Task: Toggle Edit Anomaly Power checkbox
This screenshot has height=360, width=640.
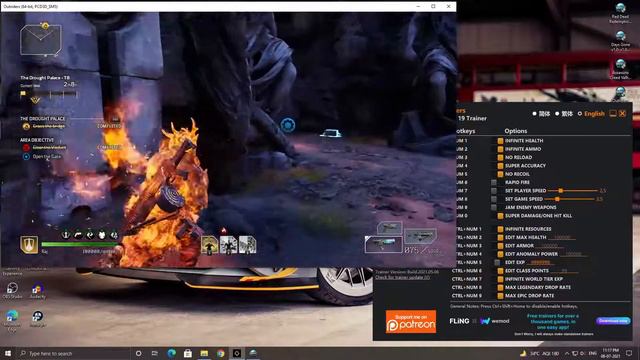Action: tap(500, 254)
